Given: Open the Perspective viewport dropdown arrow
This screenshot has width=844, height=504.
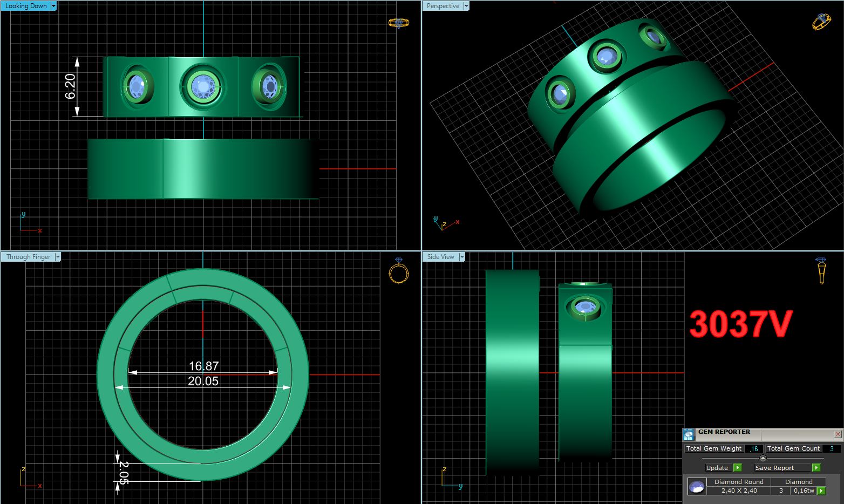Looking at the screenshot, I should [466, 6].
